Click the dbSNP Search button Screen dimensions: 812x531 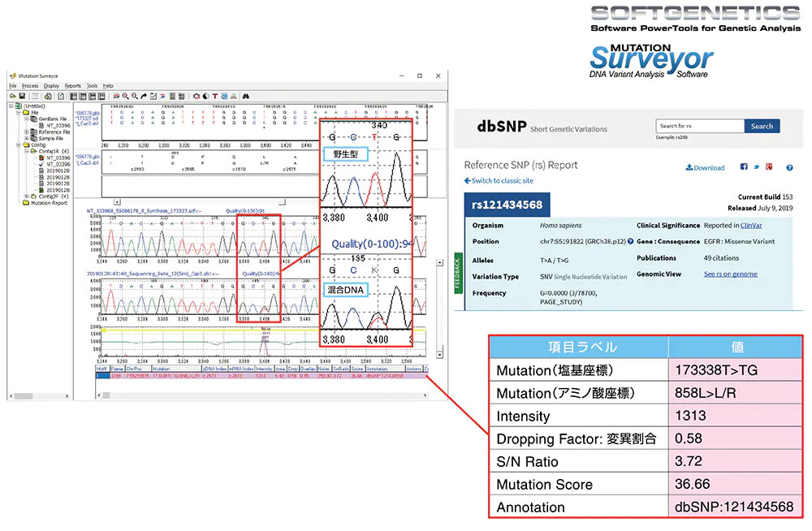click(762, 126)
